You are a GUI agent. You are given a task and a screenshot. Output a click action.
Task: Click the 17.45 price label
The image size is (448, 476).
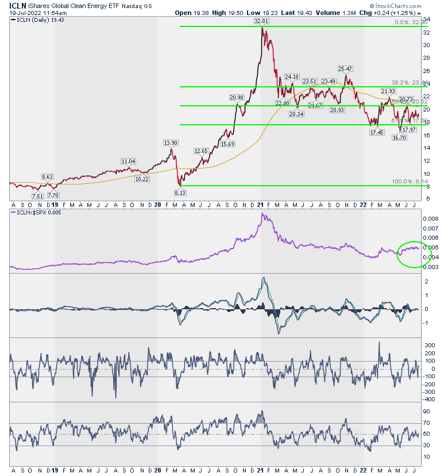pos(377,132)
